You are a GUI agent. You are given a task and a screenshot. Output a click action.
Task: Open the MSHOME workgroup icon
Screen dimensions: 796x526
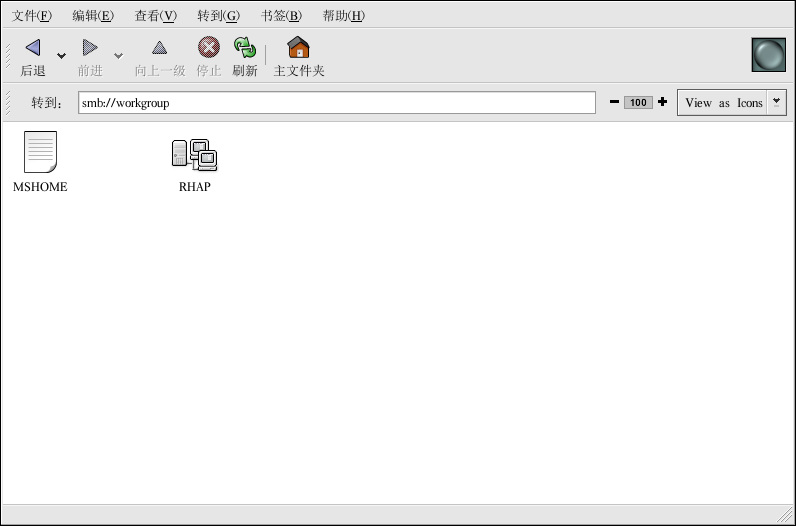point(40,153)
